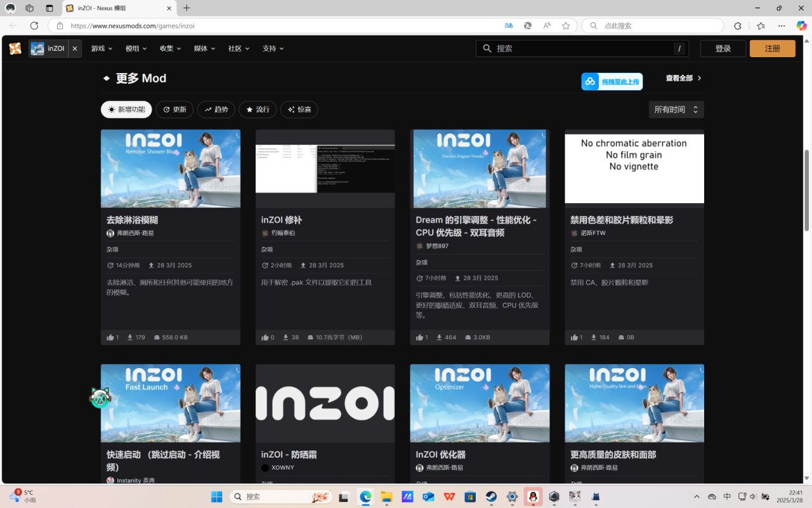Viewport: 812px width, 508px height.
Task: Click the Nexus Mods logo icon
Action: coord(15,48)
